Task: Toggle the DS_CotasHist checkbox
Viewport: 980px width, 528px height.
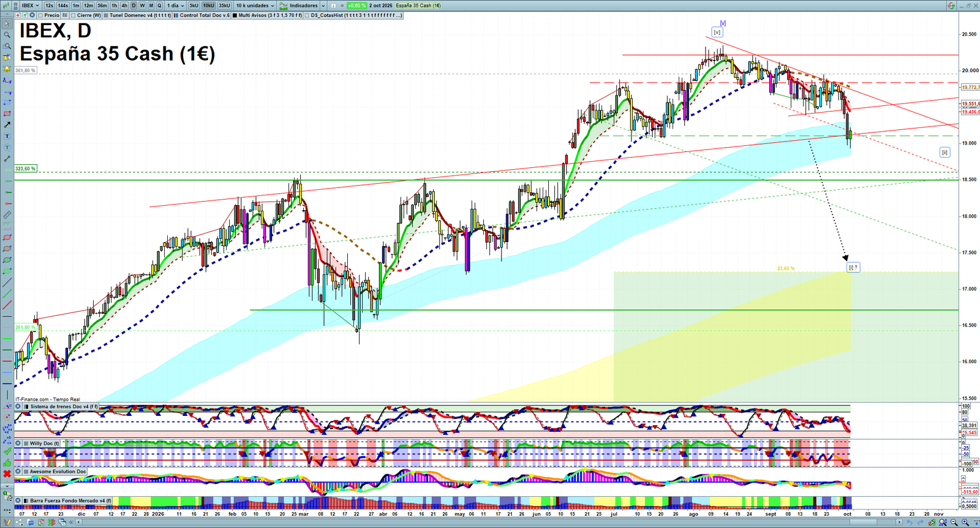Action: click(307, 15)
